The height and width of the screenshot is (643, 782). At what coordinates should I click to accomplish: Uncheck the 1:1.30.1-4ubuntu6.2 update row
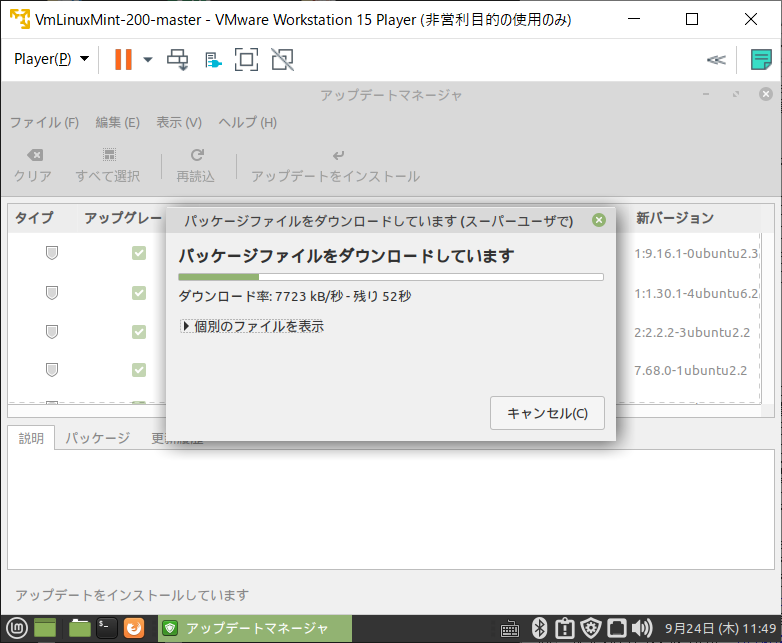pyautogui.click(x=139, y=293)
